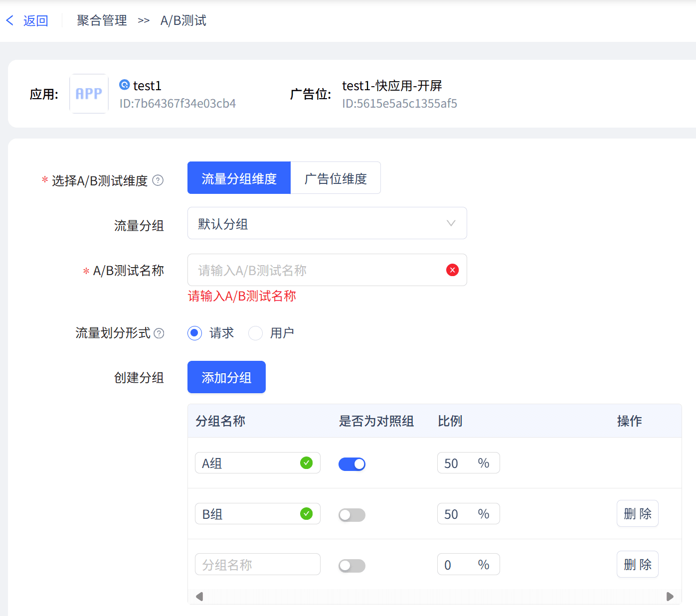Clear the A/B test name error icon
This screenshot has height=616, width=696.
pos(452,270)
